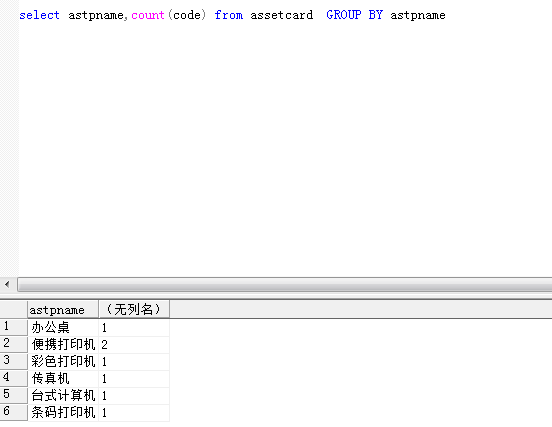Click the count cell for 彩色打印机
Screen dimensions: 552x427
coord(134,361)
